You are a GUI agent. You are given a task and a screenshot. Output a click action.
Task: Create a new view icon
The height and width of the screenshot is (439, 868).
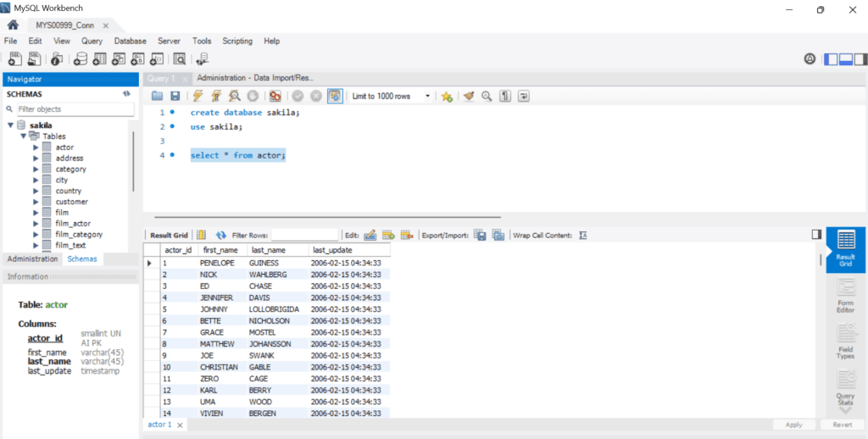tap(119, 58)
